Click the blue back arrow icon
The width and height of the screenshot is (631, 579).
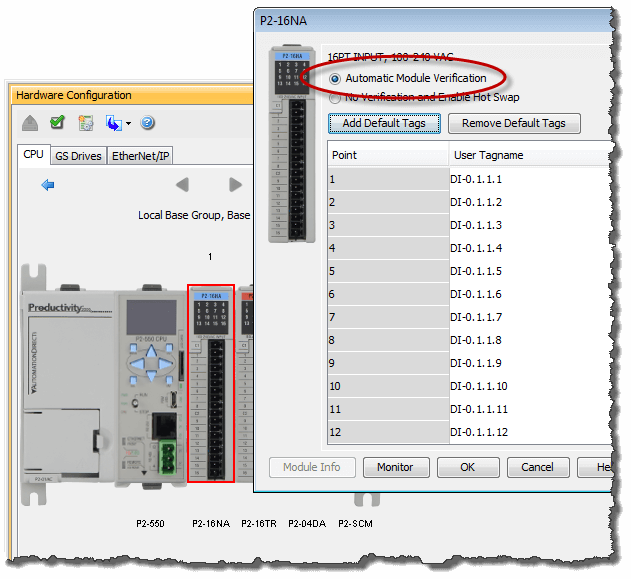(x=48, y=185)
